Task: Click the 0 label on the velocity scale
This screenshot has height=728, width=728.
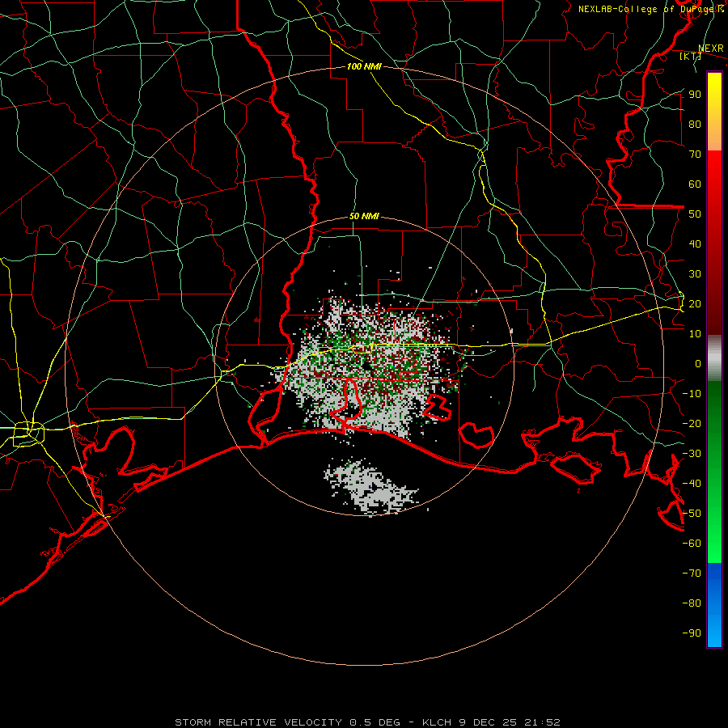Action: [698, 363]
